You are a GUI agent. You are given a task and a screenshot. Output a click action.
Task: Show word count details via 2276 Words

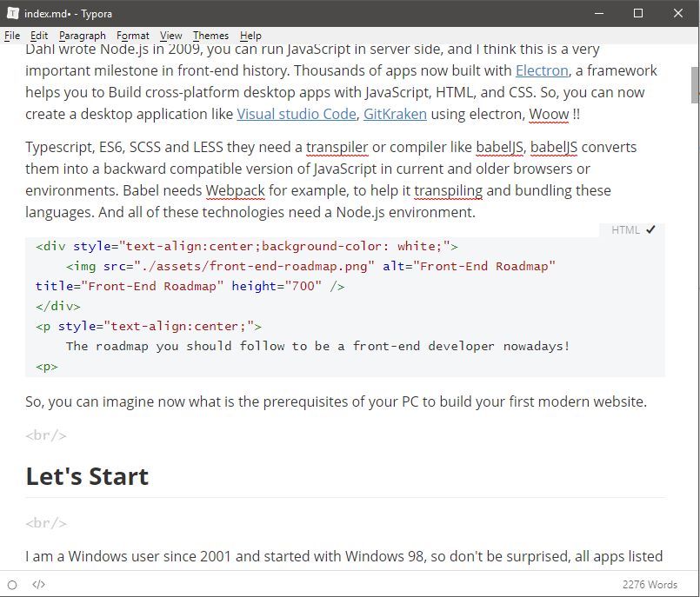click(x=650, y=585)
